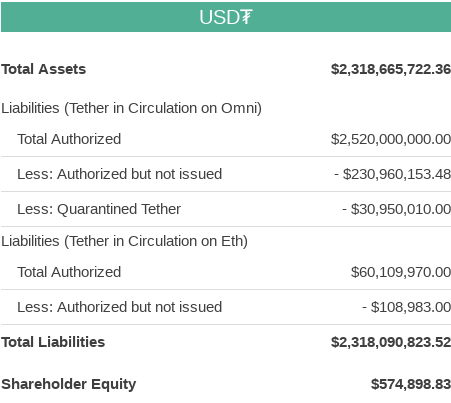Click Eth Less: Authorized but not issued label

(120, 307)
